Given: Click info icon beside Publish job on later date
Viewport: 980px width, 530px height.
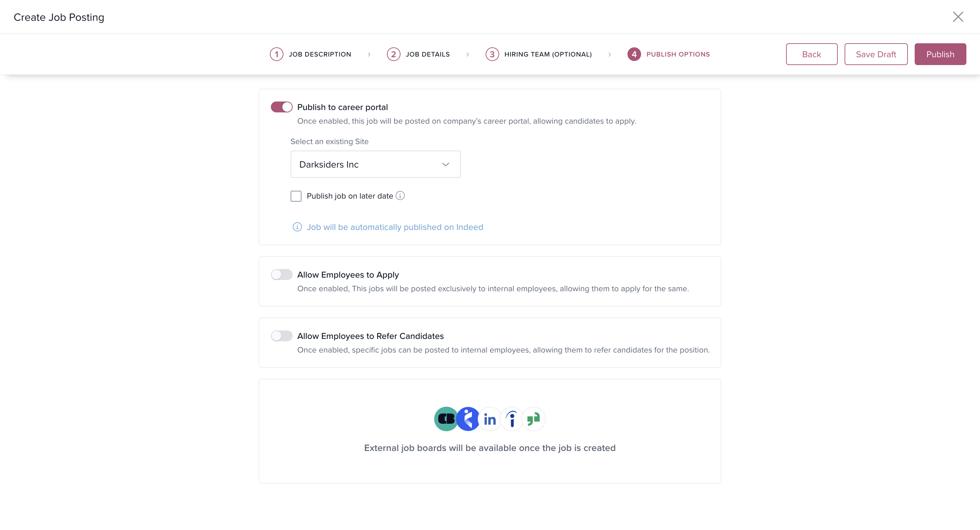Looking at the screenshot, I should click(x=400, y=196).
